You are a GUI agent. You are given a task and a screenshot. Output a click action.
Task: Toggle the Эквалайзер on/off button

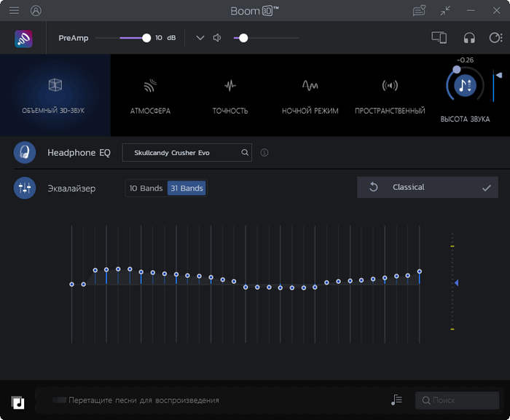pos(25,188)
